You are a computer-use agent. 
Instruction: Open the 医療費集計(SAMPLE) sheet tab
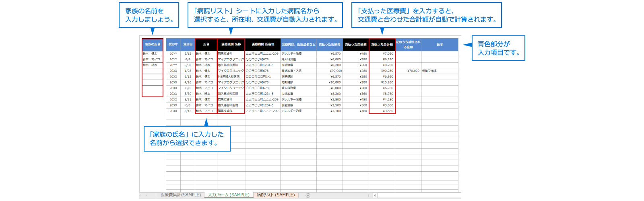(x=180, y=195)
